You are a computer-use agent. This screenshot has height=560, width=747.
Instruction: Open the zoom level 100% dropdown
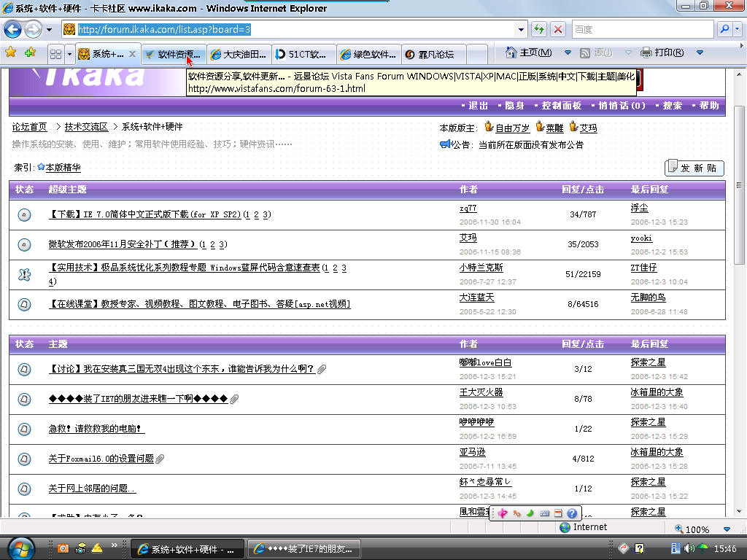pyautogui.click(x=726, y=529)
